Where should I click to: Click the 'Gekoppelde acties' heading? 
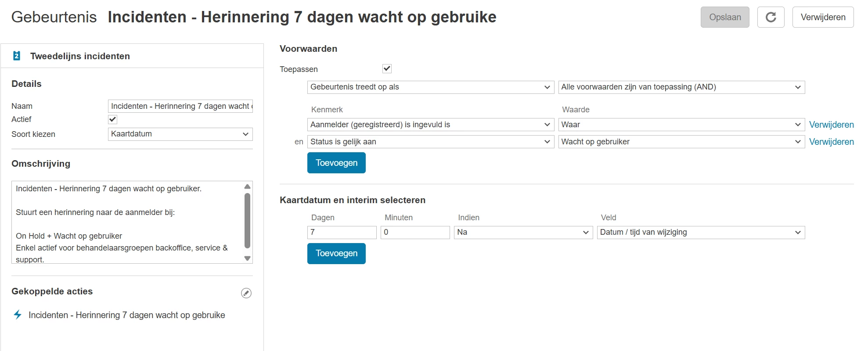(x=52, y=291)
